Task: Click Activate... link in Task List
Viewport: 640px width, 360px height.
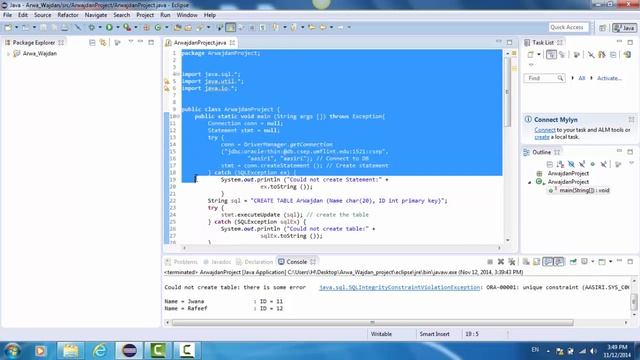Action: (x=609, y=78)
